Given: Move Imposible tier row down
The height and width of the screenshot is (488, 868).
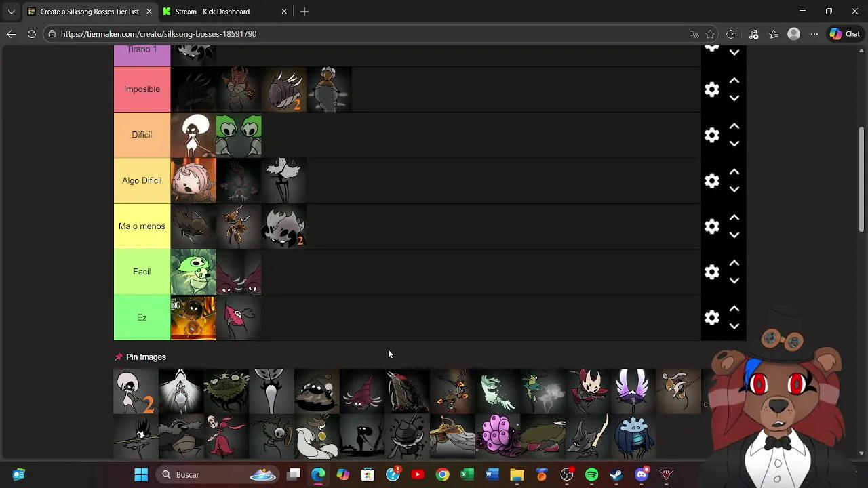Looking at the screenshot, I should tap(734, 98).
